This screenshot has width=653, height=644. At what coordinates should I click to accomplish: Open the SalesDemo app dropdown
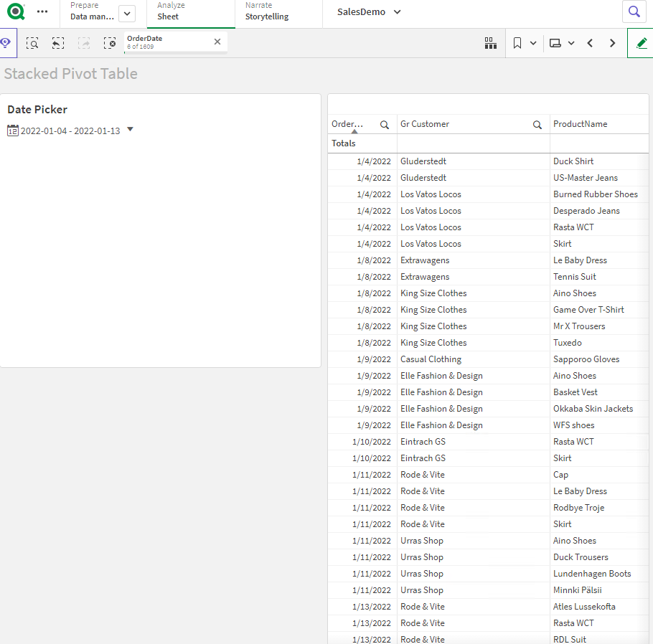click(x=369, y=12)
